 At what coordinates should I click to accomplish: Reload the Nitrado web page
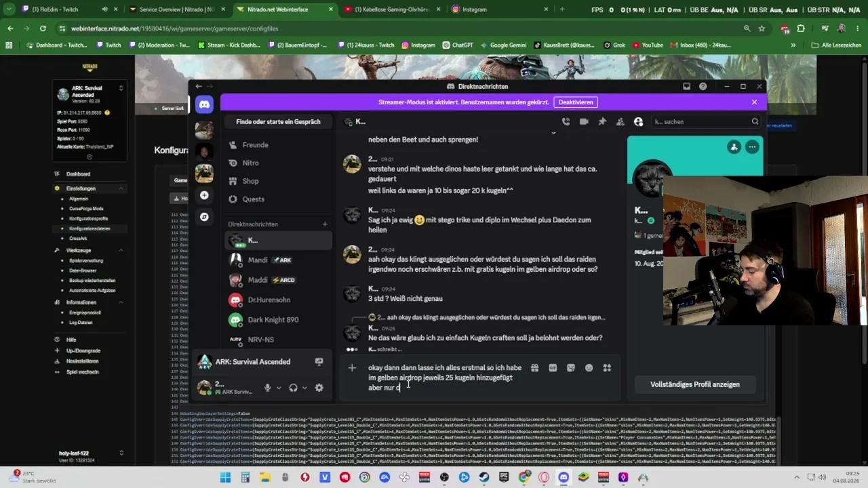[43, 28]
